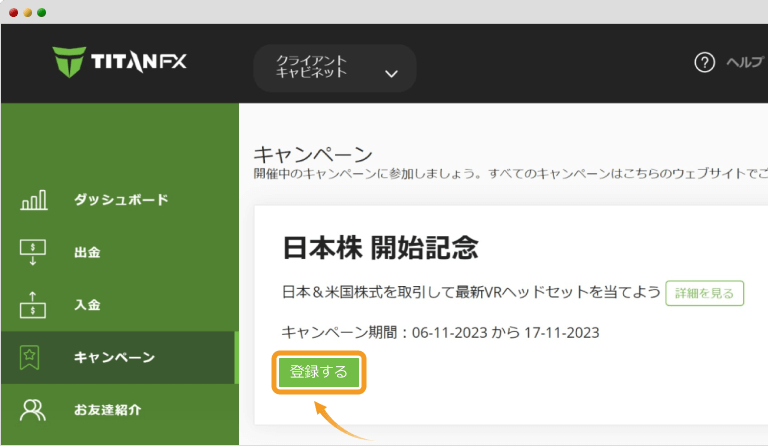Click the dashboard bar chart icon

[34, 200]
